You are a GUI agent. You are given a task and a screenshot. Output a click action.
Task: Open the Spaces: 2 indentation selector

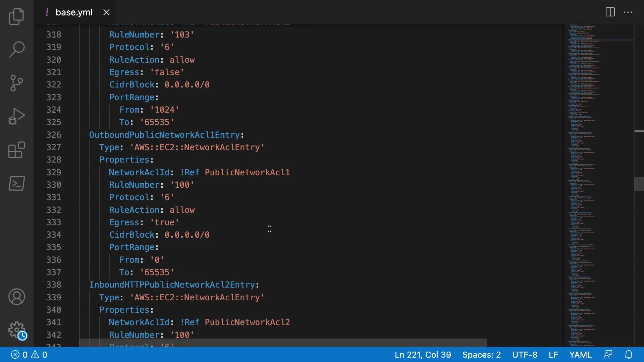[x=481, y=355]
